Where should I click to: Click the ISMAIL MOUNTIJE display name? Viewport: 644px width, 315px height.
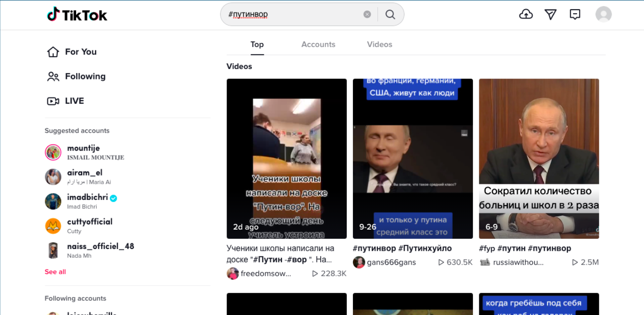point(95,157)
